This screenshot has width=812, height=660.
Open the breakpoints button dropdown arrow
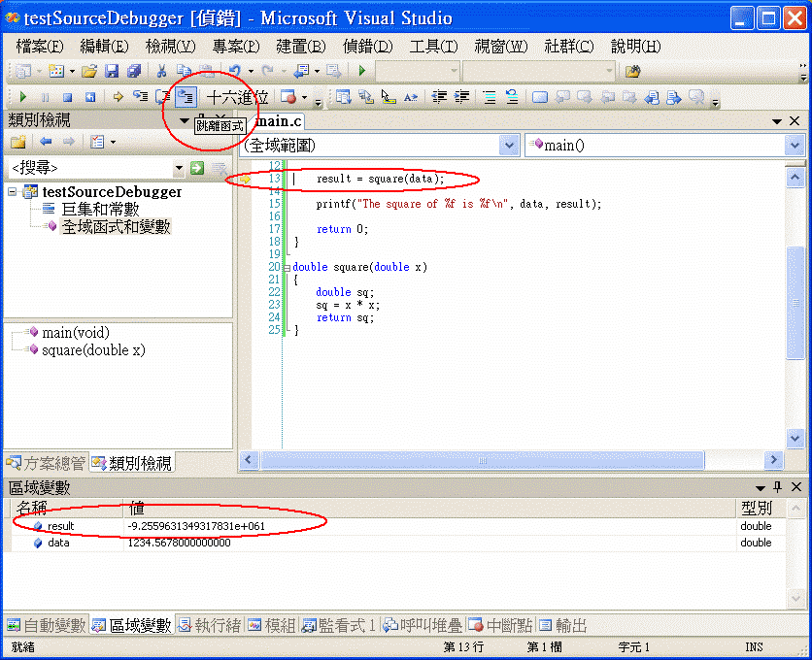pyautogui.click(x=305, y=97)
